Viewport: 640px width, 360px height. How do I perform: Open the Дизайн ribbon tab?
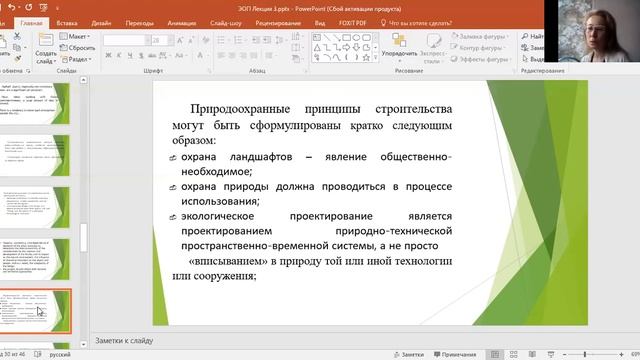click(x=101, y=23)
